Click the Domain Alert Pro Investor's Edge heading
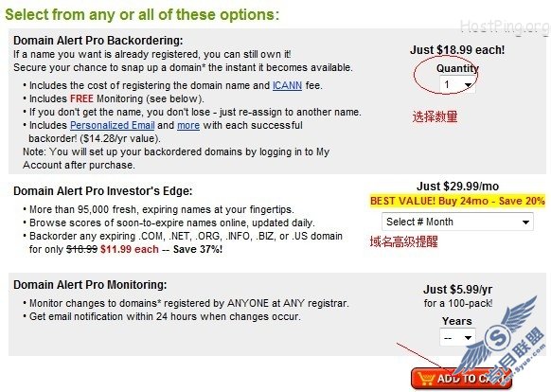551x392 pixels. tap(102, 191)
